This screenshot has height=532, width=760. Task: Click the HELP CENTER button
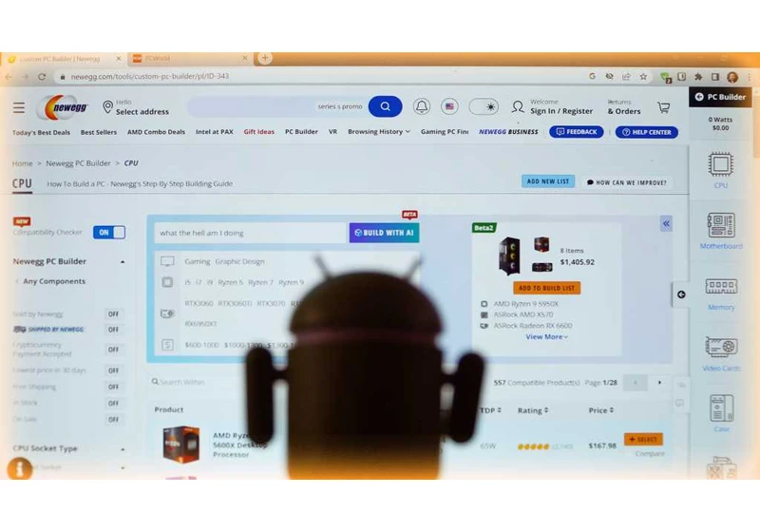click(x=647, y=132)
